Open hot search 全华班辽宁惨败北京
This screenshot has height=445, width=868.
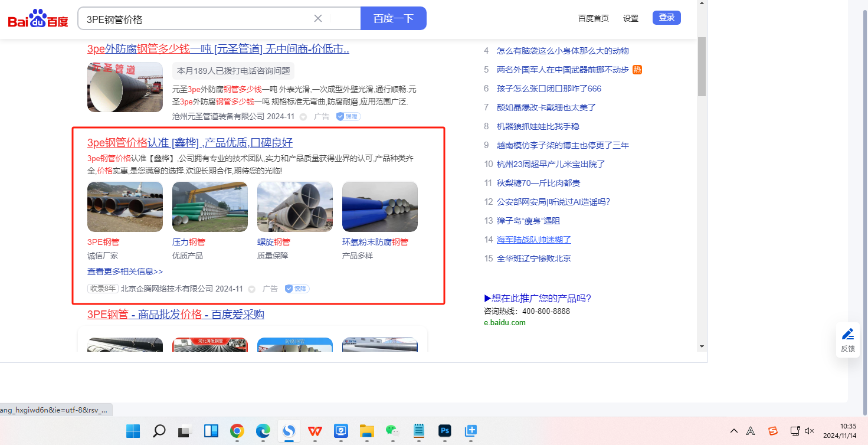click(534, 259)
